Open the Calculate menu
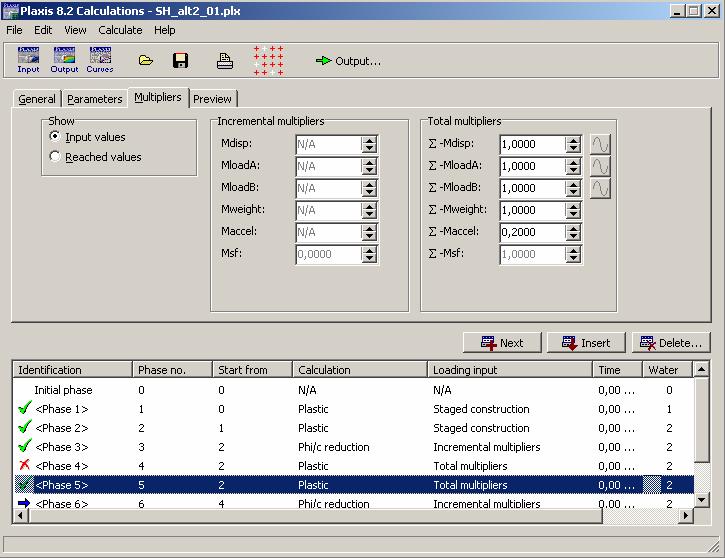Viewport: 725px width, 558px height. [x=120, y=30]
